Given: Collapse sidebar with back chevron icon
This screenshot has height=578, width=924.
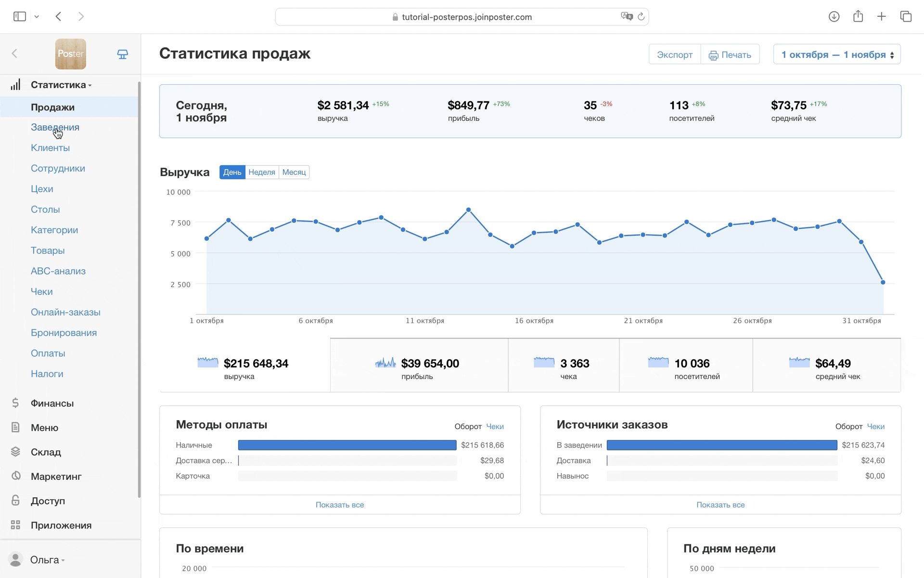Looking at the screenshot, I should pos(14,53).
